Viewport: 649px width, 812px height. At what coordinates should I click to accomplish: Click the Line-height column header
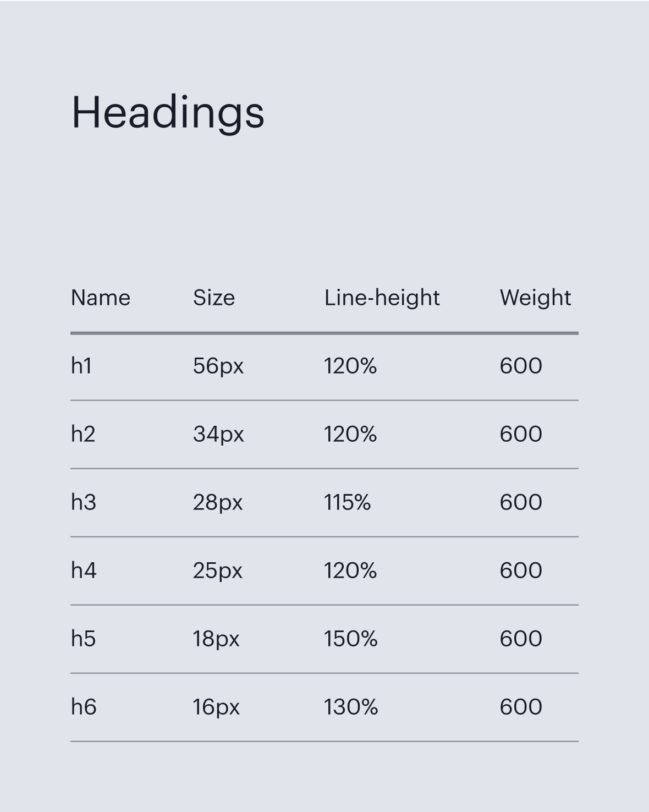tap(382, 298)
